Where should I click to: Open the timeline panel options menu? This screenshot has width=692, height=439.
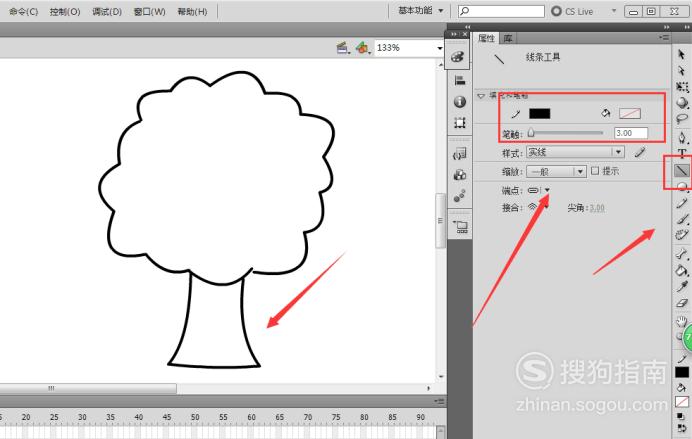tap(439, 401)
